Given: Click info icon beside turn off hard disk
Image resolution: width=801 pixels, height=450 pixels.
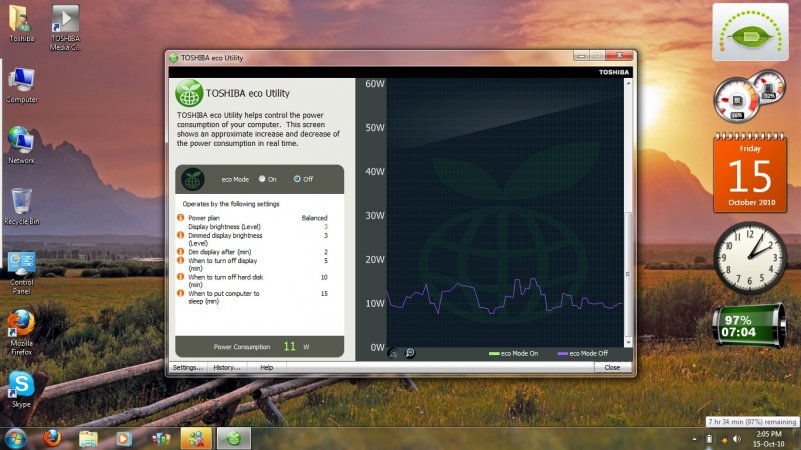Looking at the screenshot, I should coord(180,277).
